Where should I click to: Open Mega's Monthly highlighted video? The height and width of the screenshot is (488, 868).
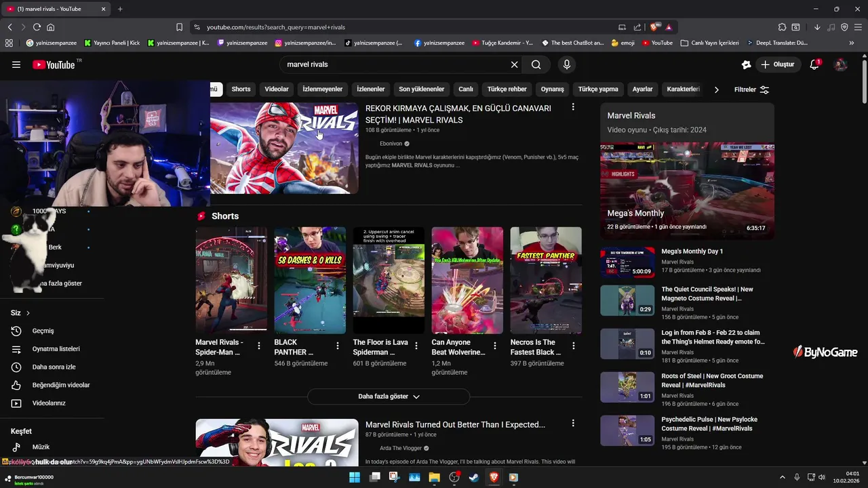tap(687, 190)
